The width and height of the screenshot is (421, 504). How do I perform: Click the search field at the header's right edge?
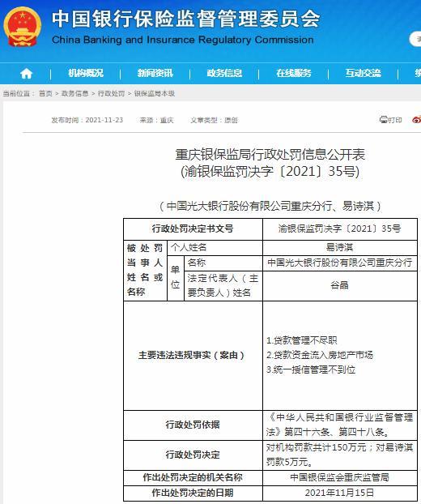coord(415,39)
